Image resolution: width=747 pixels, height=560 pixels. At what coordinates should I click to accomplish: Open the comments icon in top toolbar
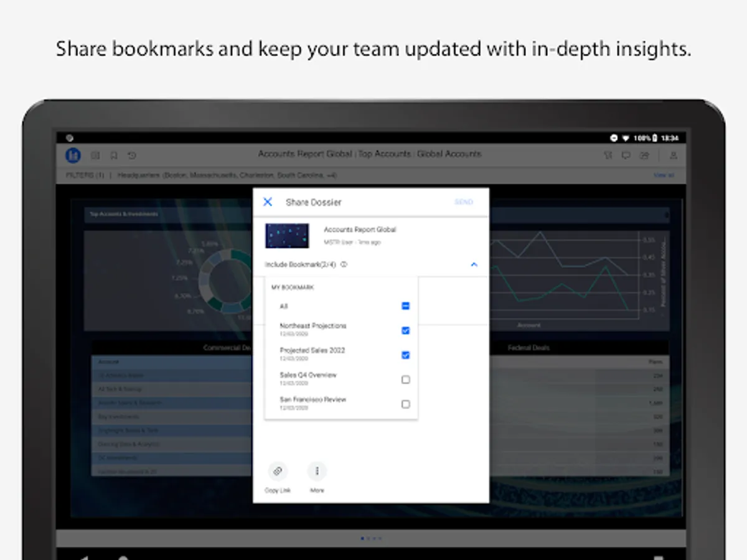(x=626, y=156)
